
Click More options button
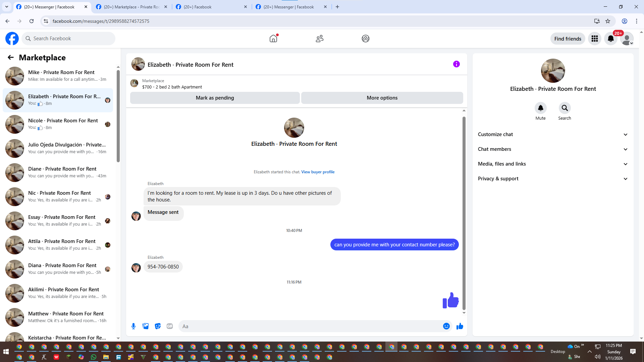point(382,98)
